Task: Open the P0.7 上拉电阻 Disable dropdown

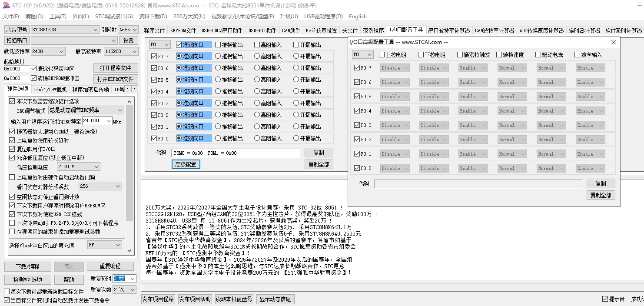Action: pyautogui.click(x=395, y=68)
